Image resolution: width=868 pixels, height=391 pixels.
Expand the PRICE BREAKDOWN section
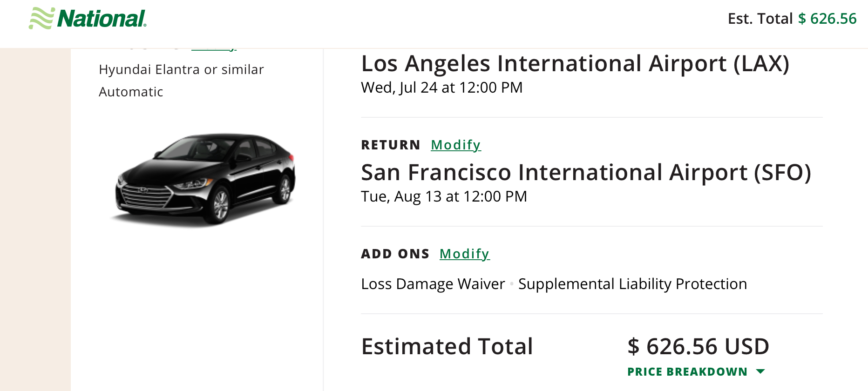tap(687, 371)
